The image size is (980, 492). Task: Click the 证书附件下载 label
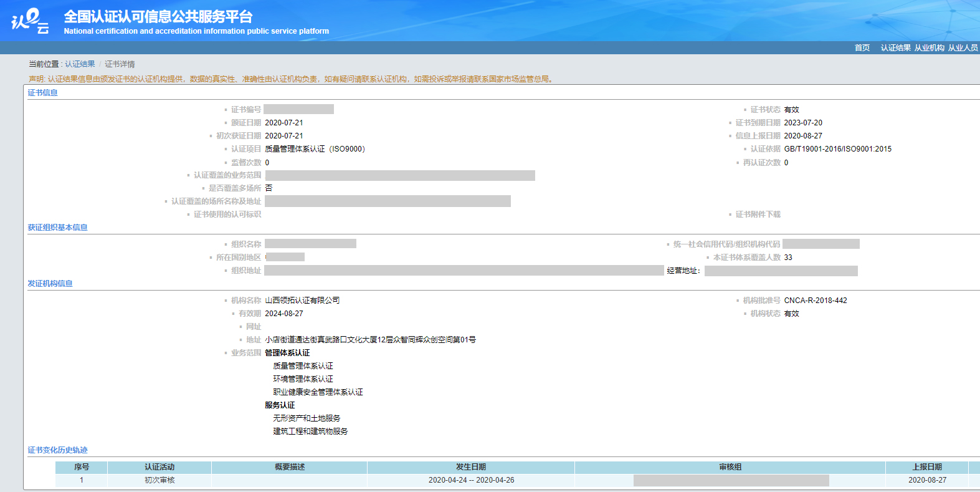click(758, 215)
